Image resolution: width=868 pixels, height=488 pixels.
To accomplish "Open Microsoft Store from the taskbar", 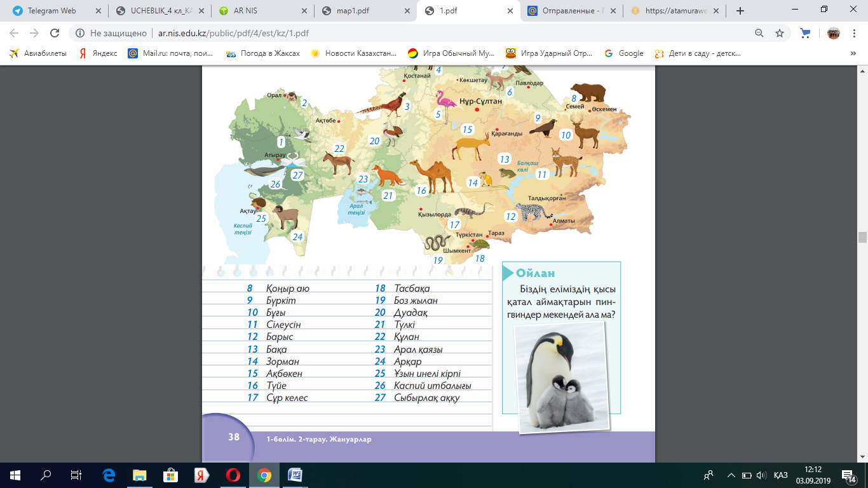I will (x=171, y=475).
